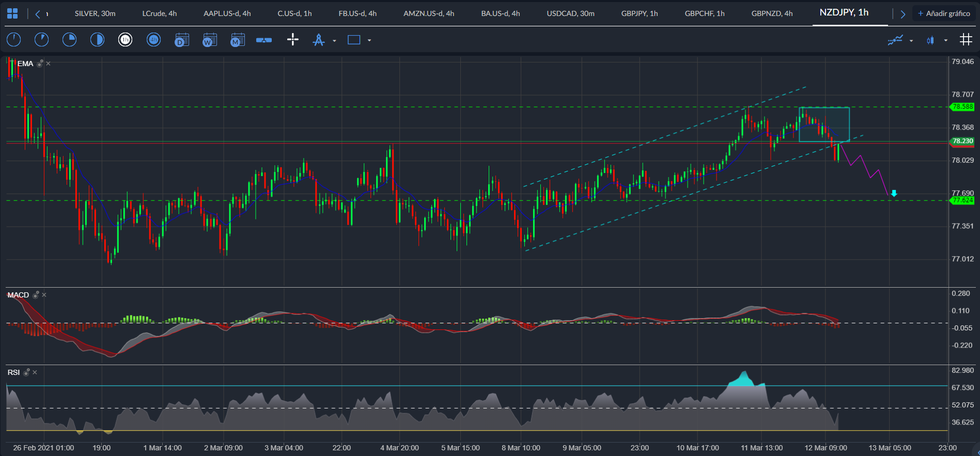This screenshot has width=980, height=456.
Task: Expand the chart type dropdown arrow
Action: 946,40
